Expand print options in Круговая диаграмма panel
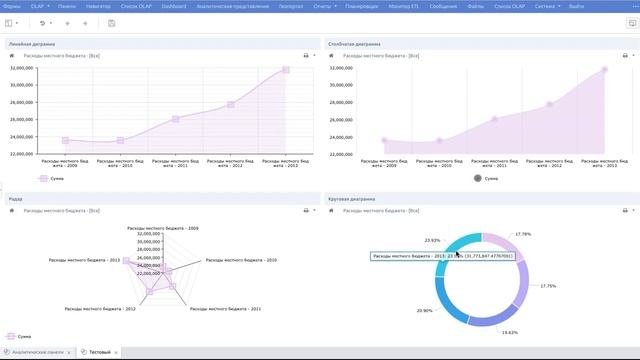Image resolution: width=640 pixels, height=360 pixels. tap(633, 210)
